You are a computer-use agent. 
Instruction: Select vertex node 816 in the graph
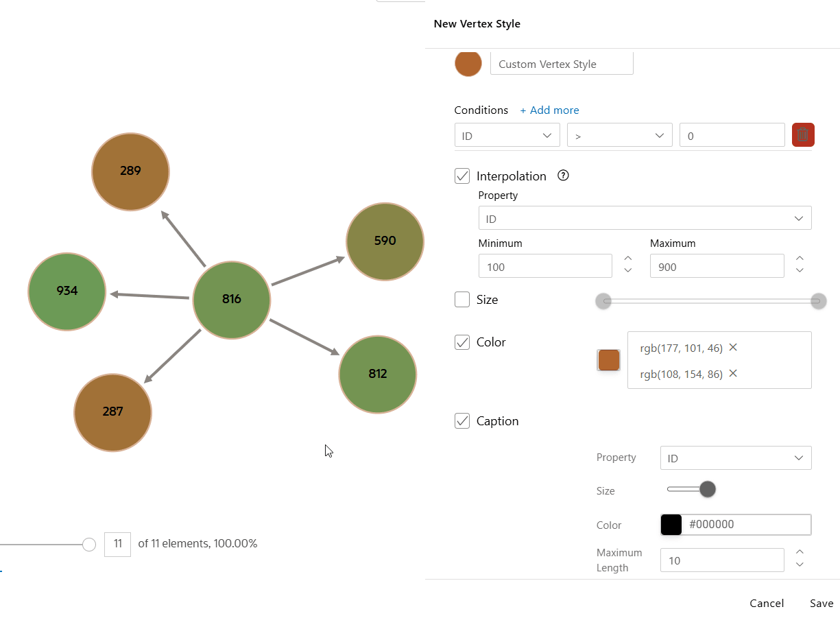pos(232,300)
